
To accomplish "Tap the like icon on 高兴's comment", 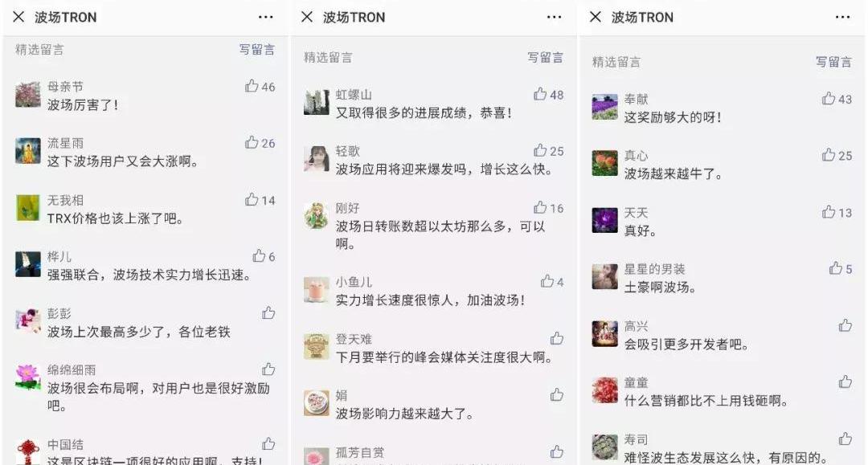I will coord(845,325).
